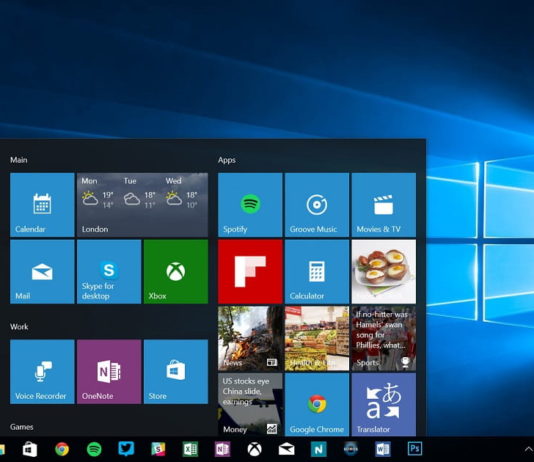Screen dimensions: 534x462
Task: Open Excel from the taskbar
Action: click(190, 449)
